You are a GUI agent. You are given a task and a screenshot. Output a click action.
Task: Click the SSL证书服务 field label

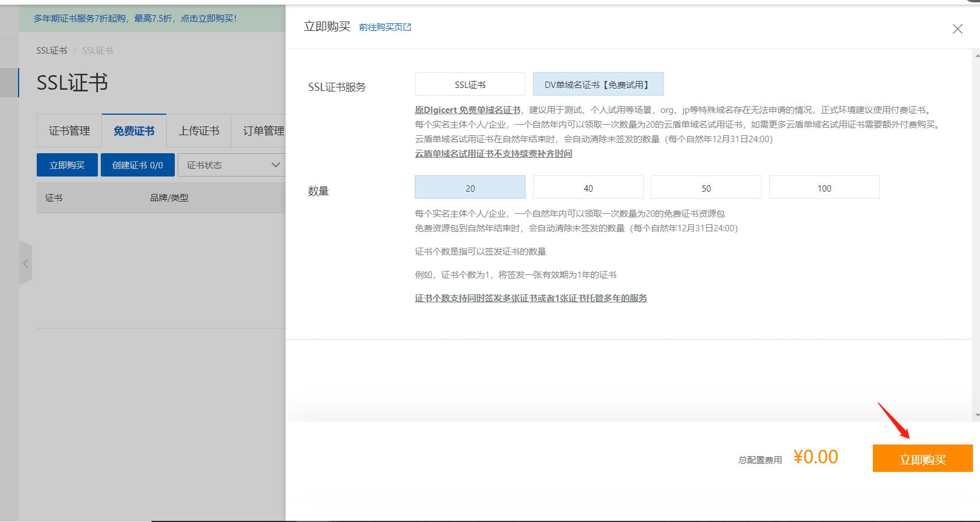click(x=337, y=87)
